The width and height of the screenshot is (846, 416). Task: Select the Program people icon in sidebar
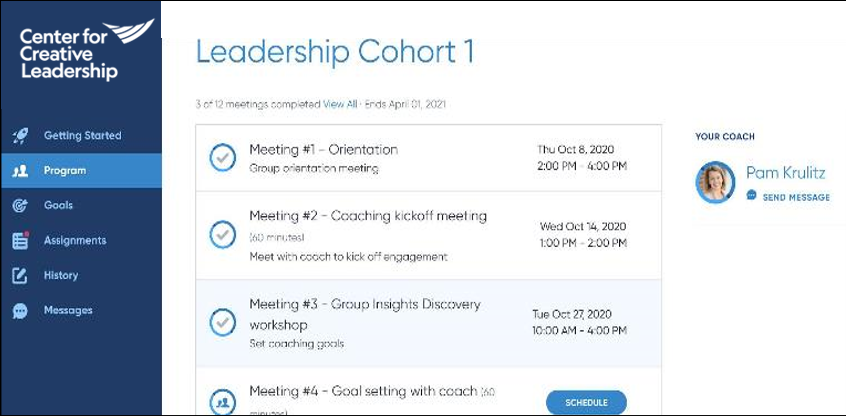20,171
